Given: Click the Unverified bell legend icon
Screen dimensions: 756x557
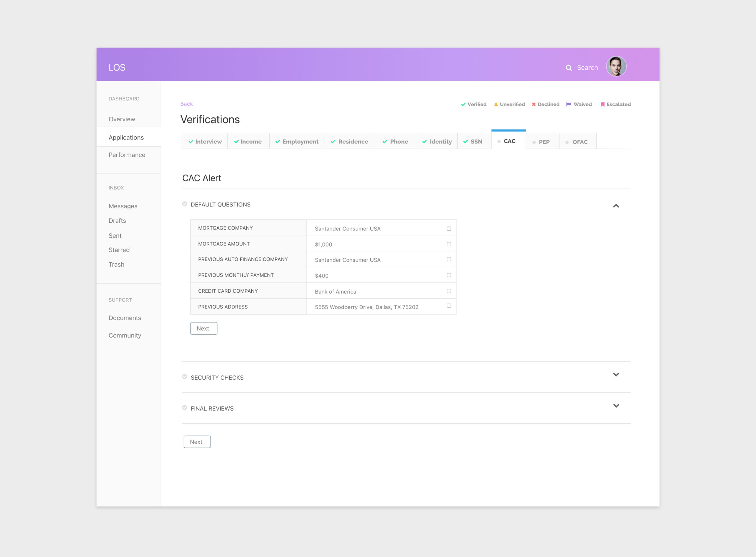Looking at the screenshot, I should (x=496, y=105).
